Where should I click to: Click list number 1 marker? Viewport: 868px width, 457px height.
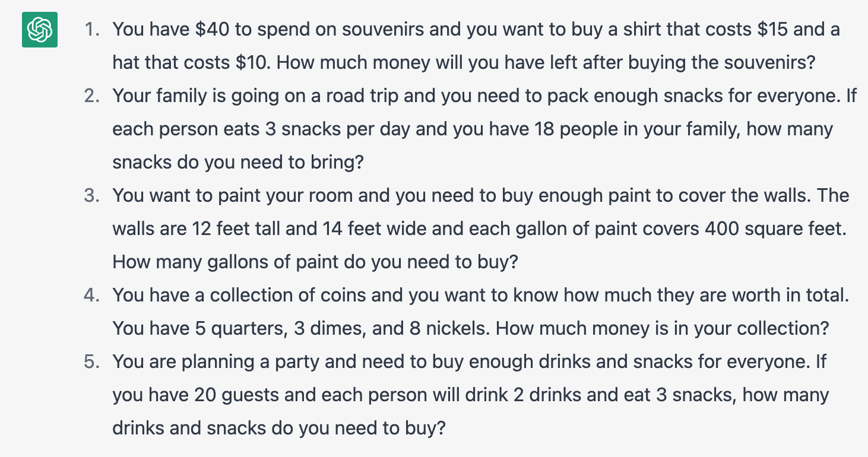click(x=91, y=29)
